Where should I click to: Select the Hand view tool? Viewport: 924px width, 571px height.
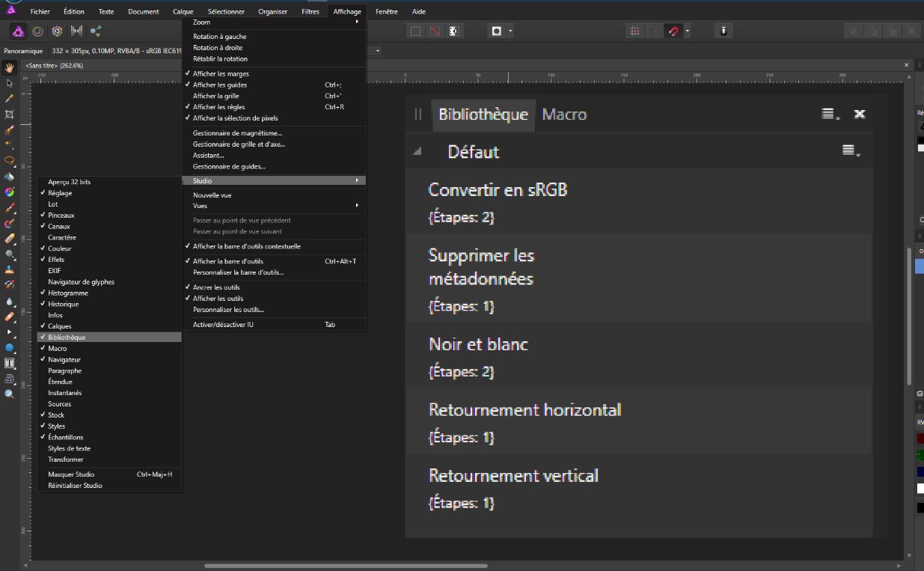click(x=10, y=68)
